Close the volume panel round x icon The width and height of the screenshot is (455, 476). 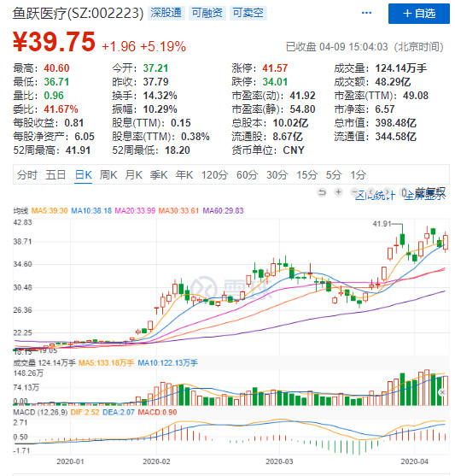coord(442,392)
